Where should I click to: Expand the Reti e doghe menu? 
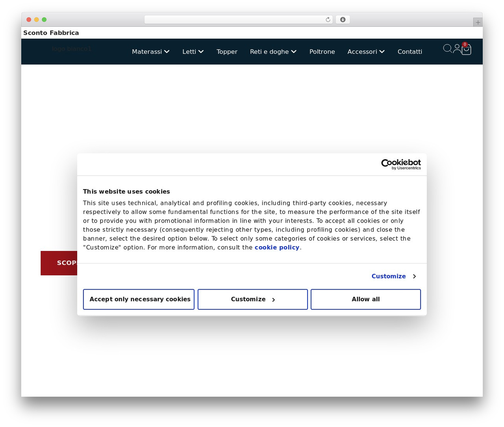[x=273, y=52]
